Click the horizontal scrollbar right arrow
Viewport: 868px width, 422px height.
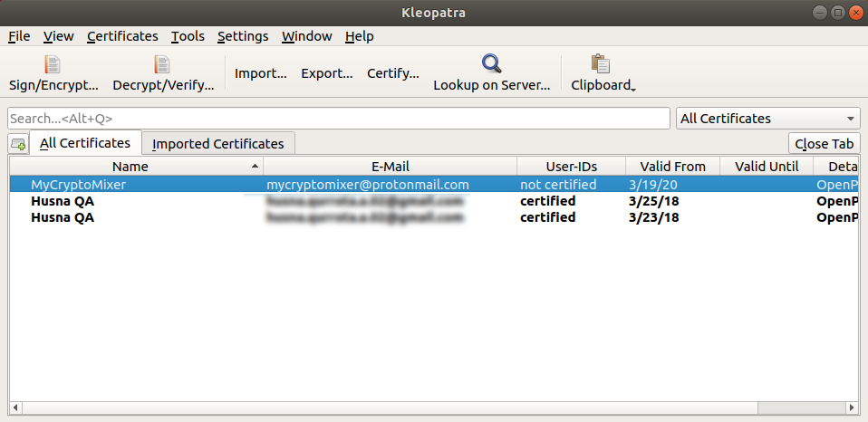(853, 408)
